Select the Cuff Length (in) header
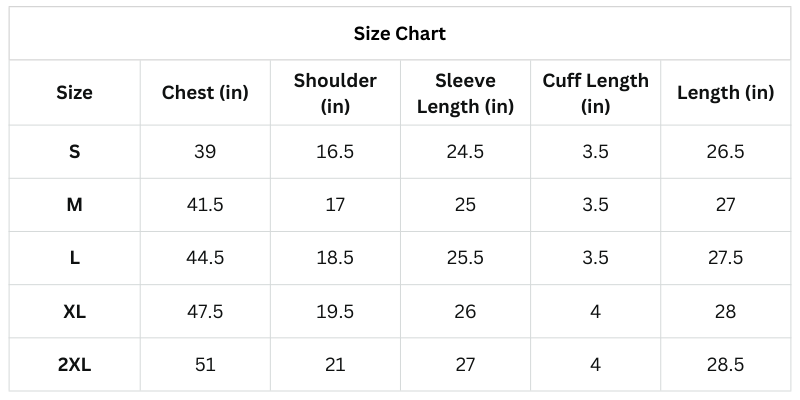 click(x=595, y=93)
